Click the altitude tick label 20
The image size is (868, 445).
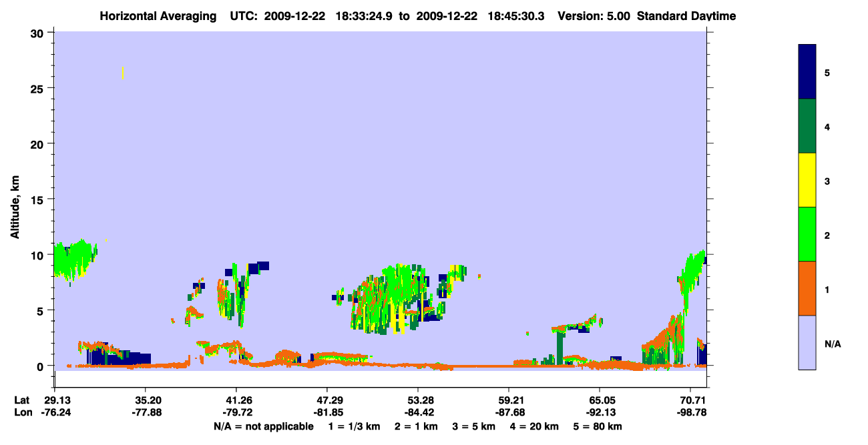click(39, 143)
